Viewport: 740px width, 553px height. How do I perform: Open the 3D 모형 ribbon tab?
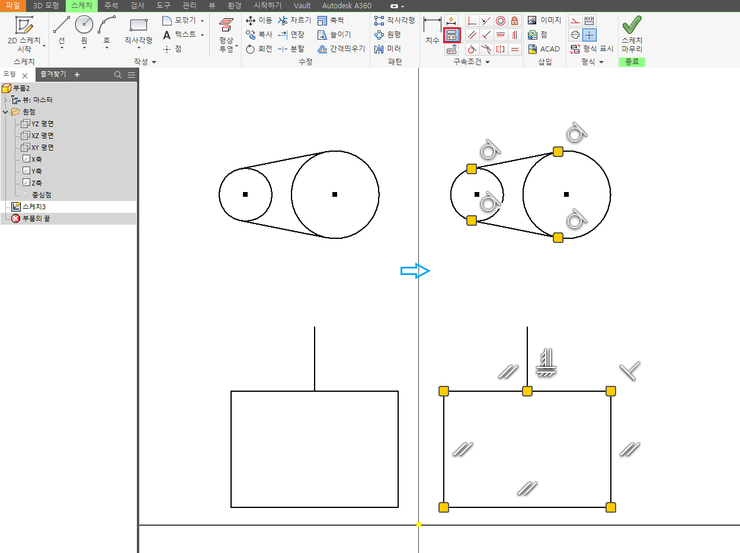click(x=45, y=5)
